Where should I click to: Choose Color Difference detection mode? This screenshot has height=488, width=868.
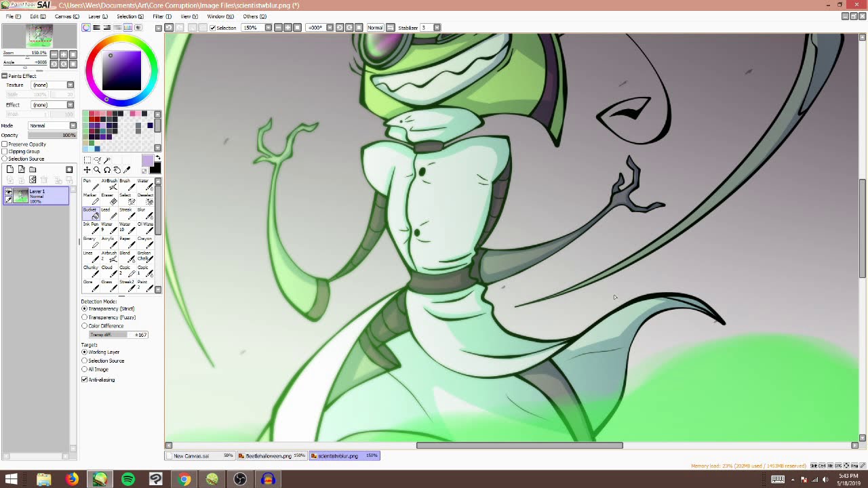coord(85,326)
